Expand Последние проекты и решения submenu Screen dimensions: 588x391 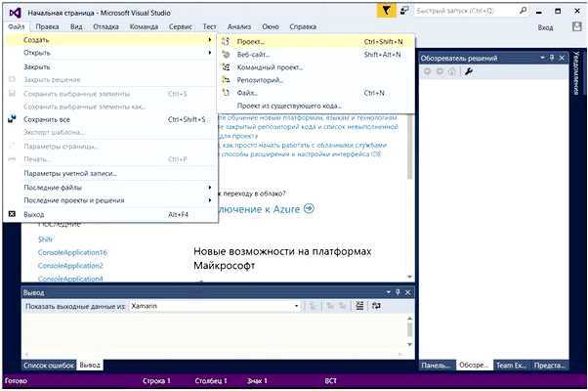click(x=210, y=200)
